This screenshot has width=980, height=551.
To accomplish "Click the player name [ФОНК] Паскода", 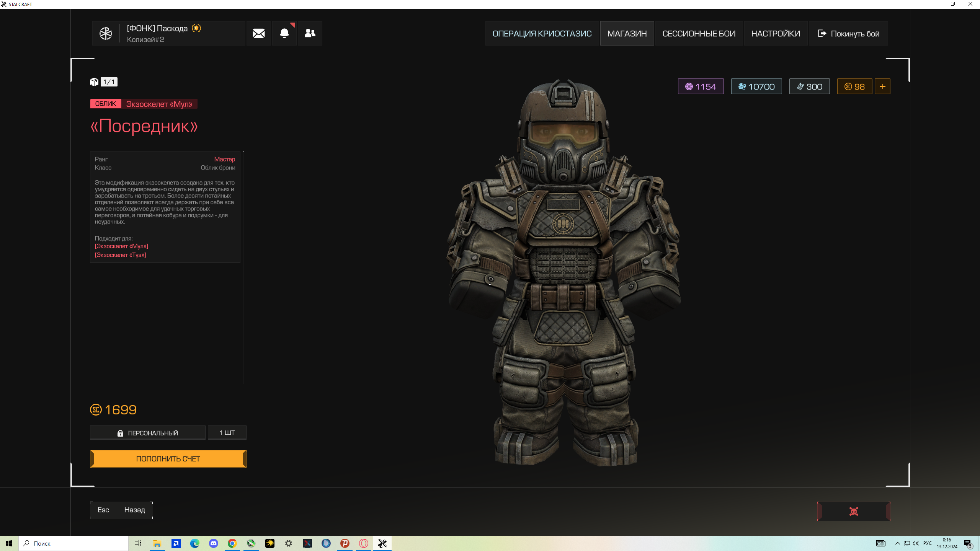I will click(x=157, y=28).
